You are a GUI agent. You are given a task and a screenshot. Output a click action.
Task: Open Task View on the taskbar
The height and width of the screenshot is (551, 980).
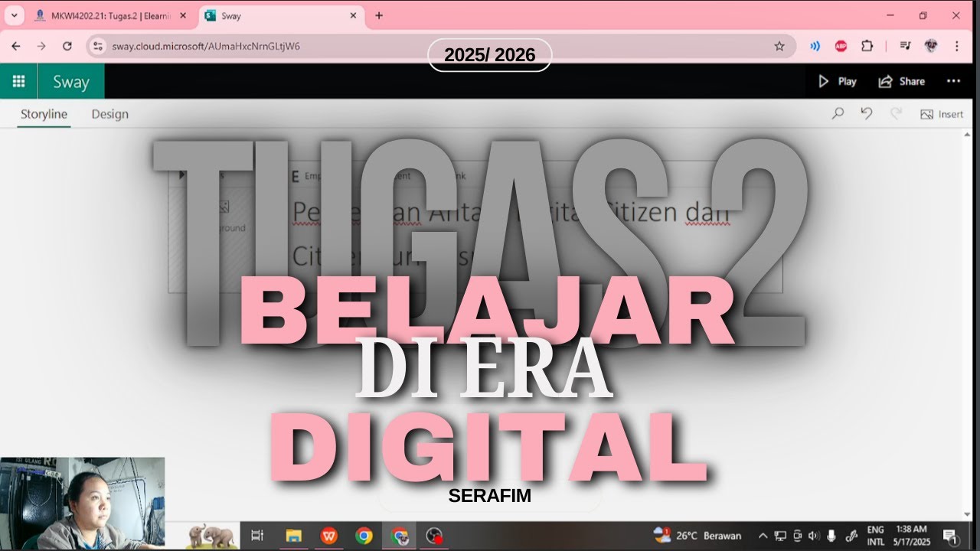[257, 536]
